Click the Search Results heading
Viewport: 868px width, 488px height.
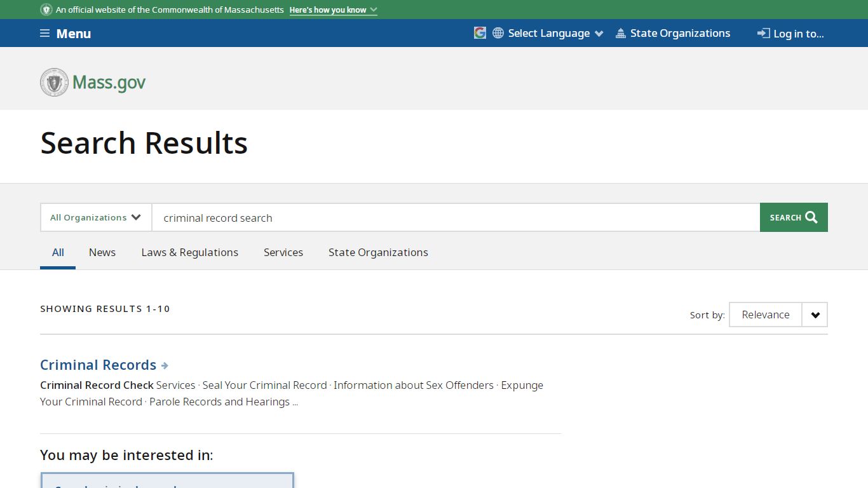coord(144,142)
